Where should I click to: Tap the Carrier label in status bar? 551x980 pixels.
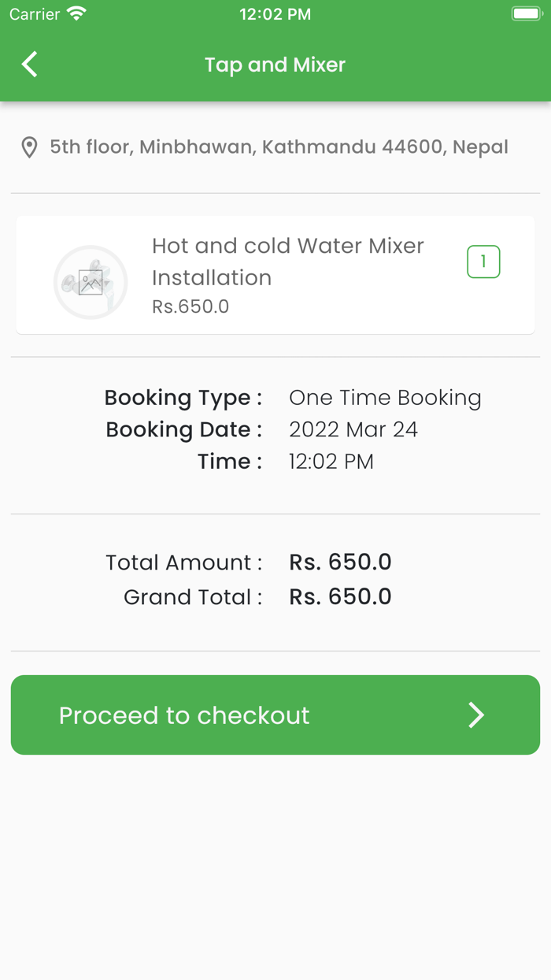point(35,14)
